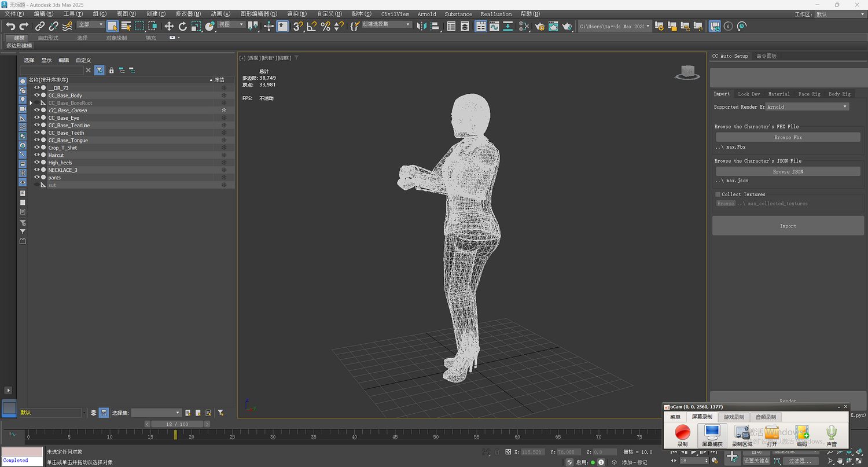Hide the CC_Base_Body object via eye icon
The width and height of the screenshot is (868, 467).
click(x=37, y=95)
